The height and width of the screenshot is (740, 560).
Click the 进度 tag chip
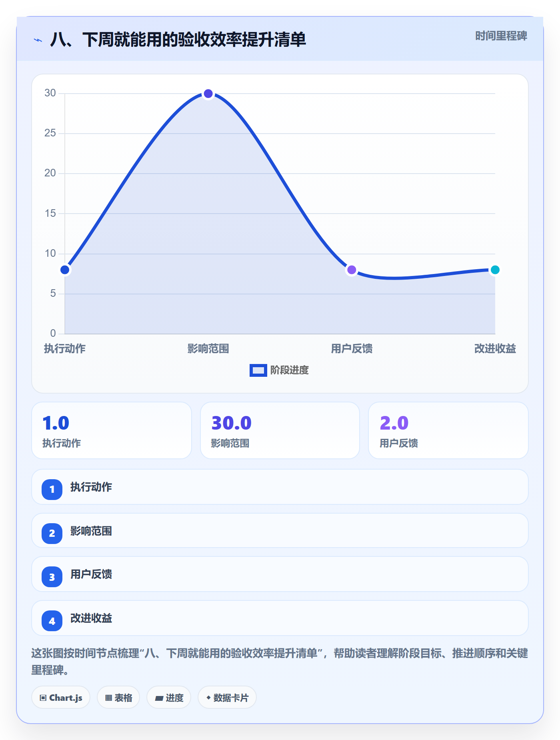169,698
